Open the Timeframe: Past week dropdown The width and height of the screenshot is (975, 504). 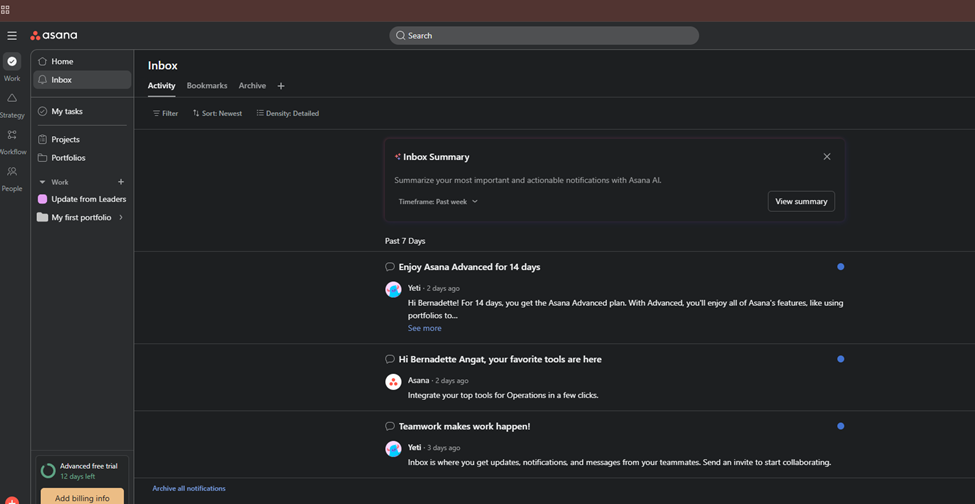(438, 202)
